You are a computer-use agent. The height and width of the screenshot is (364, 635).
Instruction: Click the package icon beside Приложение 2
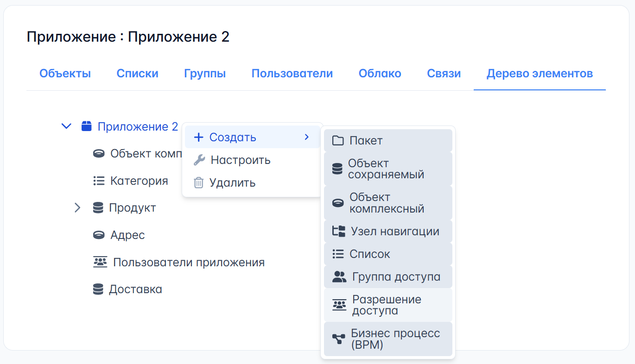pos(86,126)
